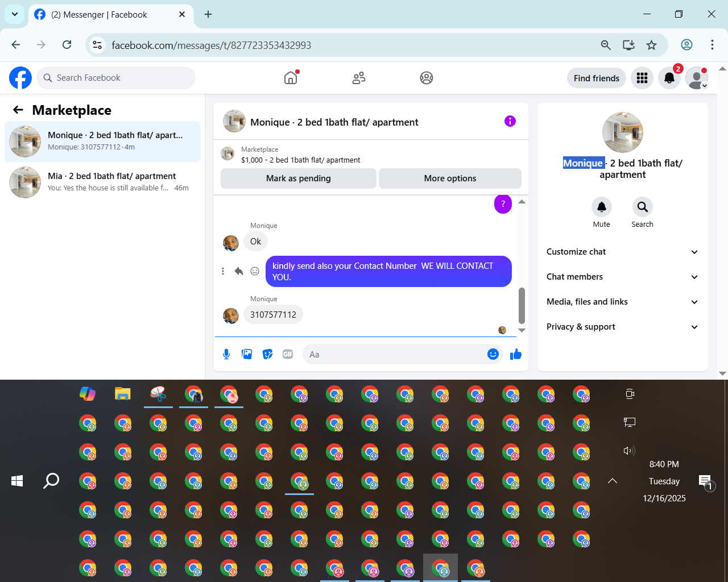The height and width of the screenshot is (582, 728).
Task: Click the chat scrollbar thumb
Action: [522, 306]
